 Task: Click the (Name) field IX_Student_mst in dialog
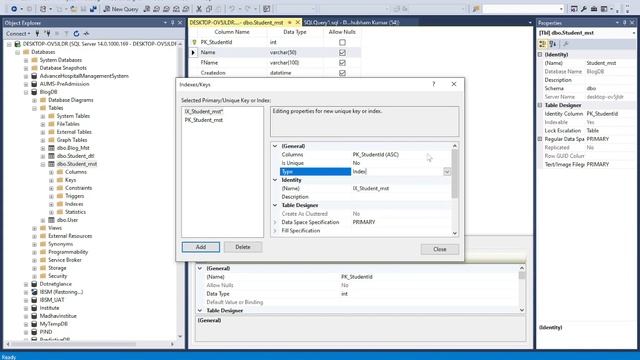(x=371, y=189)
